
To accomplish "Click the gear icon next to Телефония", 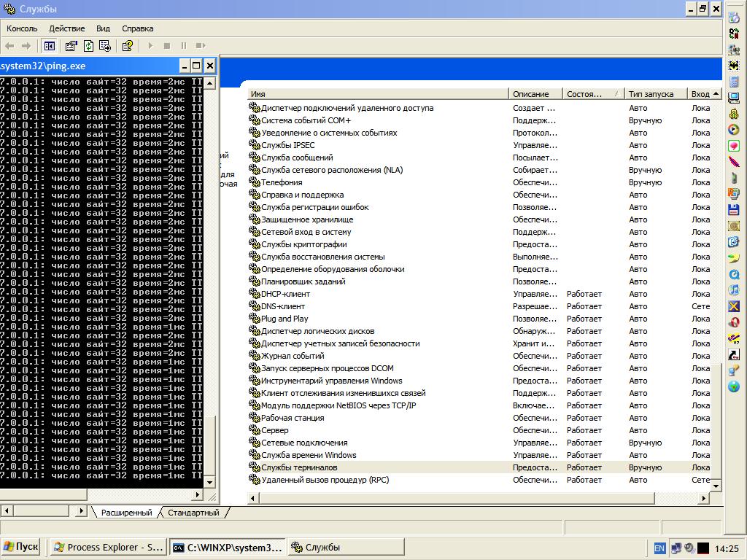I will coord(255,182).
